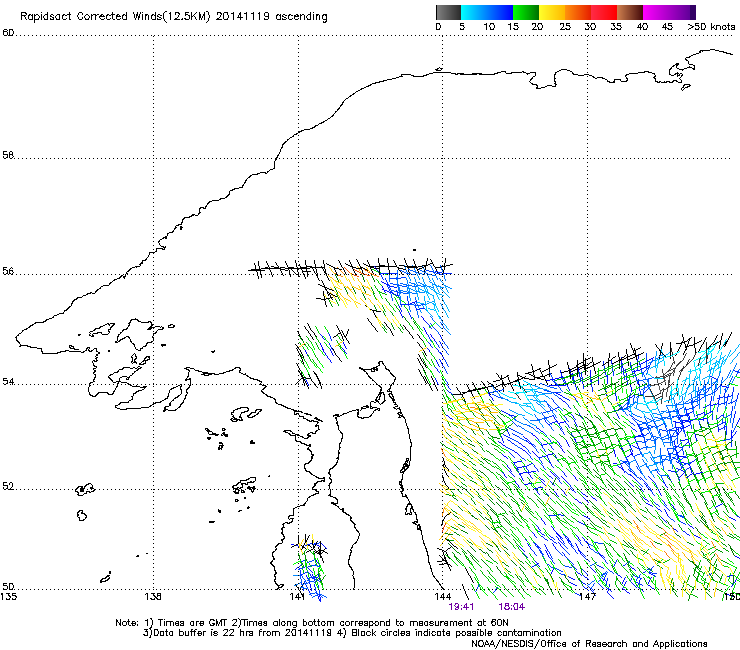740x650 pixels.
Task: Click the latitude label 54
Action: [x=8, y=381]
